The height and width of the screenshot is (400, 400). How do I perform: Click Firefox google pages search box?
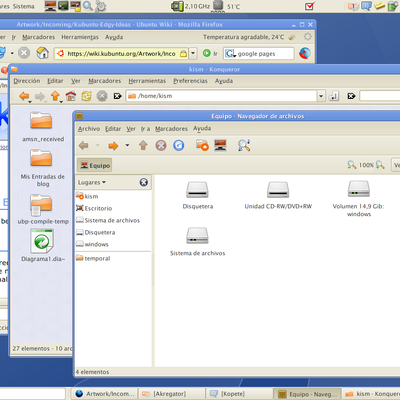(259, 53)
